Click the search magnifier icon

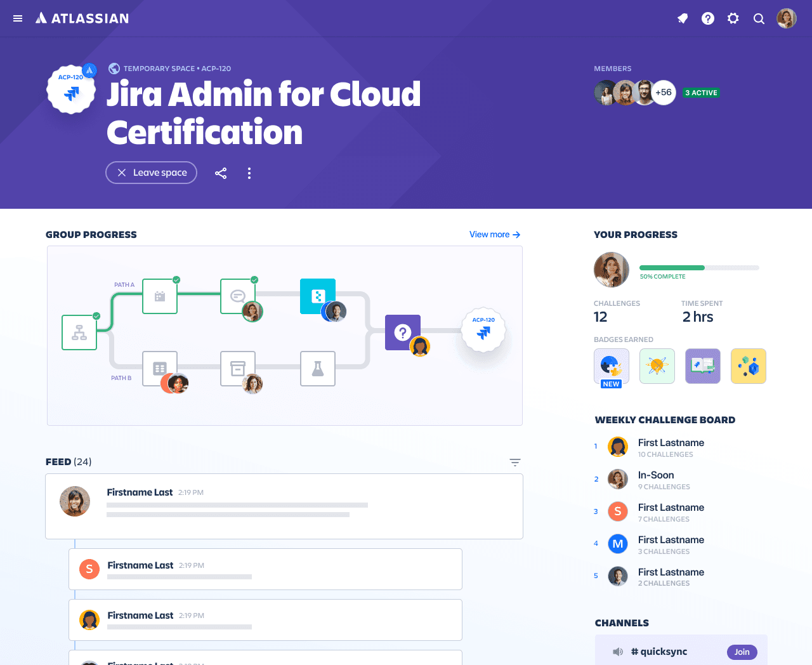759,18
